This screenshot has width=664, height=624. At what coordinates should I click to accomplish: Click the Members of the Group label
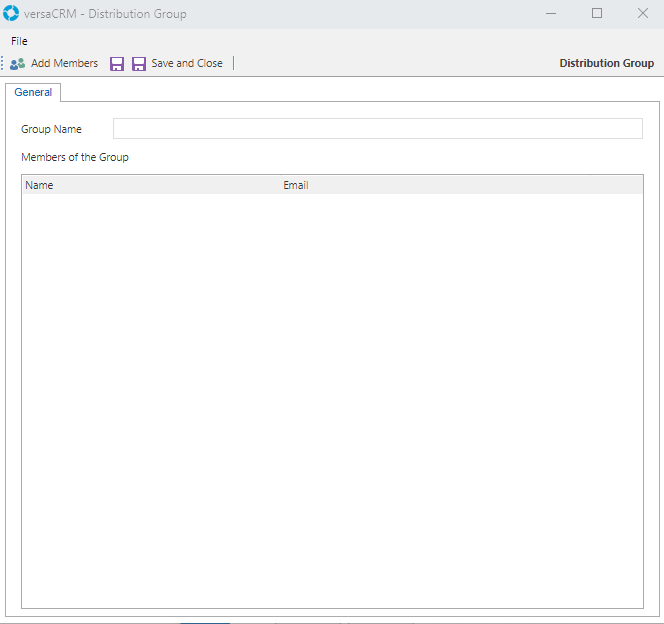[x=75, y=157]
